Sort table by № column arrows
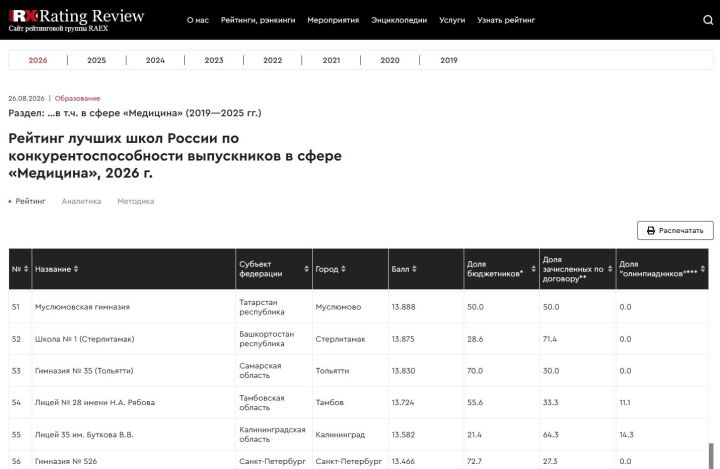The width and height of the screenshot is (720, 469). [26, 269]
